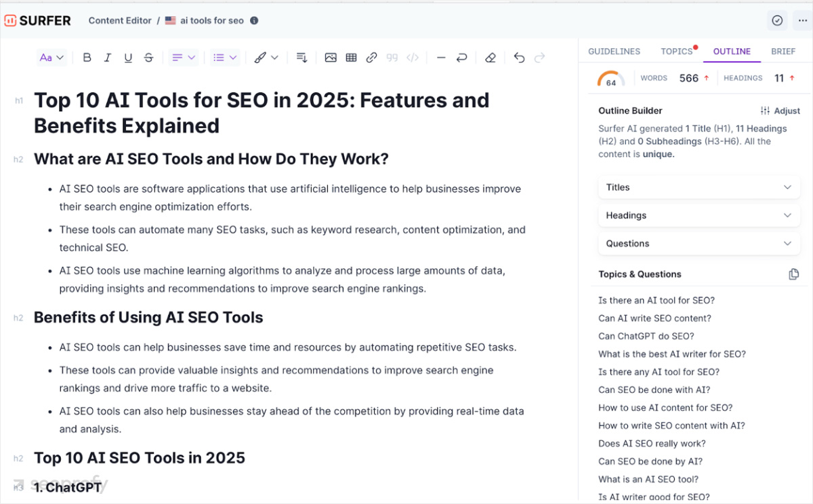This screenshot has width=813, height=504.
Task: Clear formatting with the eraser icon
Action: [x=491, y=58]
